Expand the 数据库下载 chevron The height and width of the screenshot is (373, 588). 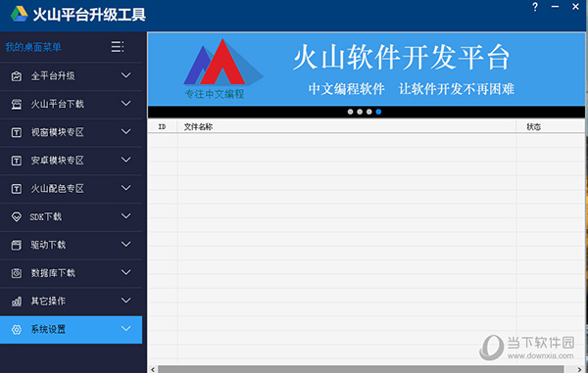(126, 272)
